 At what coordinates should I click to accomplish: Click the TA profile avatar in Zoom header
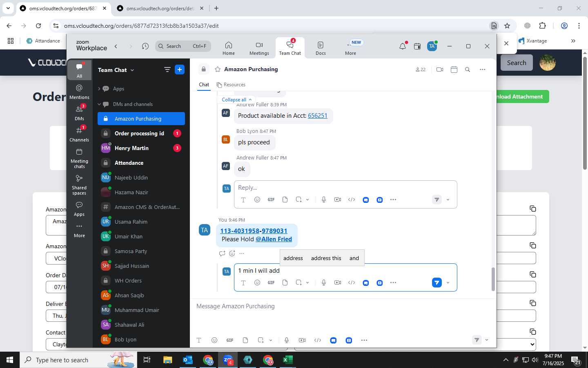[432, 46]
